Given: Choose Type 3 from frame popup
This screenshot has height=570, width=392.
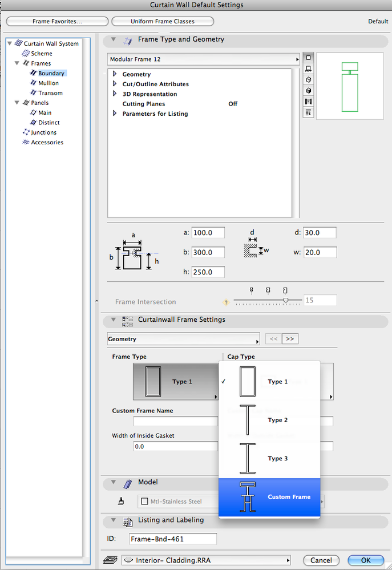Looking at the screenshot, I should point(269,458).
